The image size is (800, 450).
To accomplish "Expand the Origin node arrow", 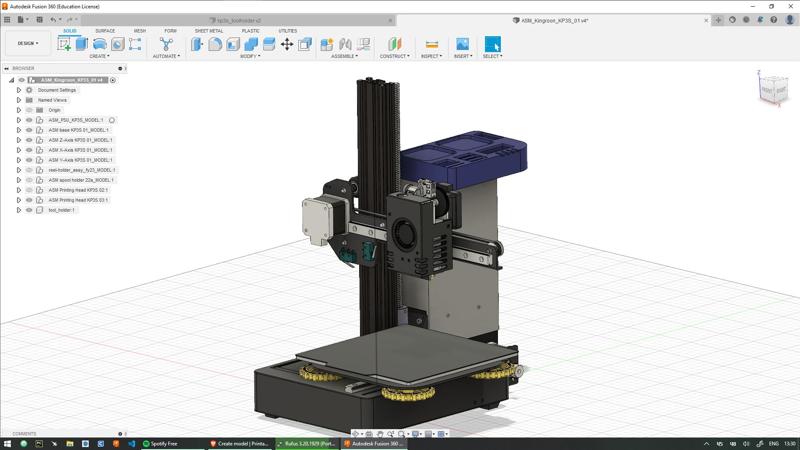I will click(19, 110).
